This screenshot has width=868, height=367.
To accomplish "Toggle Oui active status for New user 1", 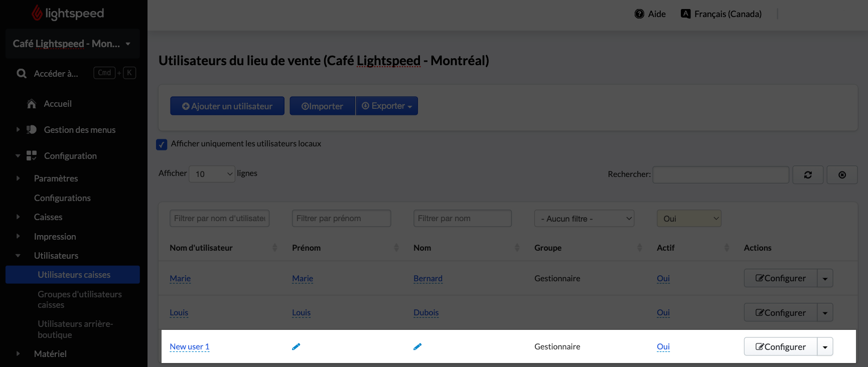I will click(663, 346).
